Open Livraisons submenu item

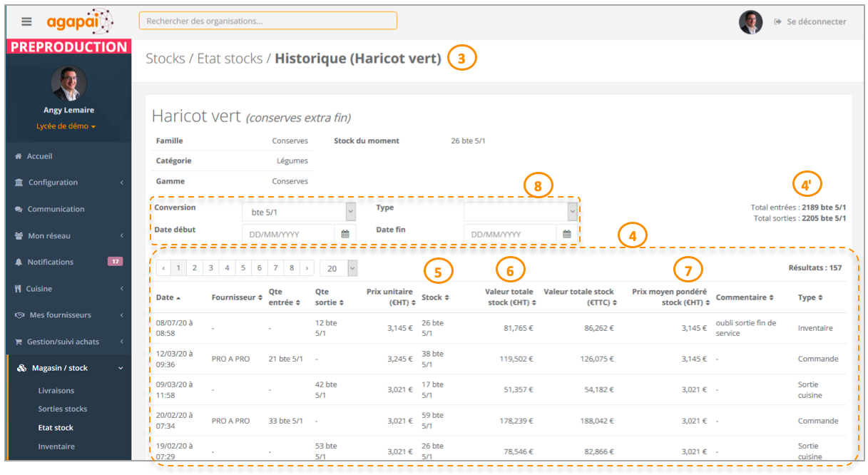point(56,391)
